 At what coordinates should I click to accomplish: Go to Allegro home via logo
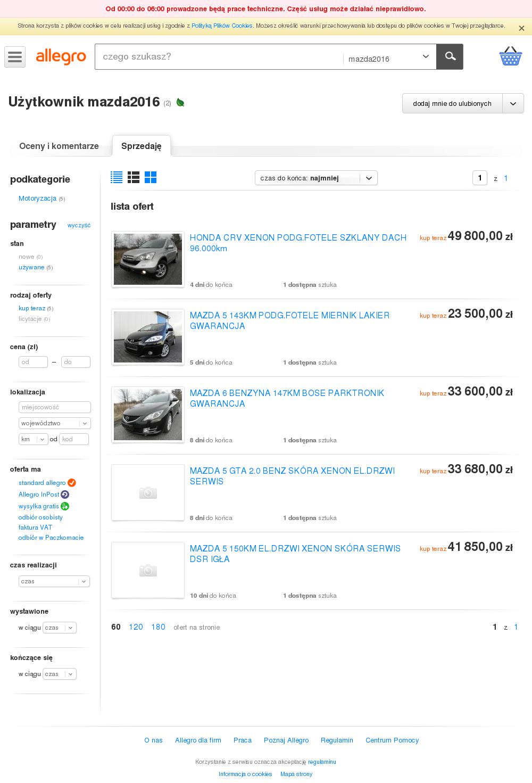pos(61,56)
